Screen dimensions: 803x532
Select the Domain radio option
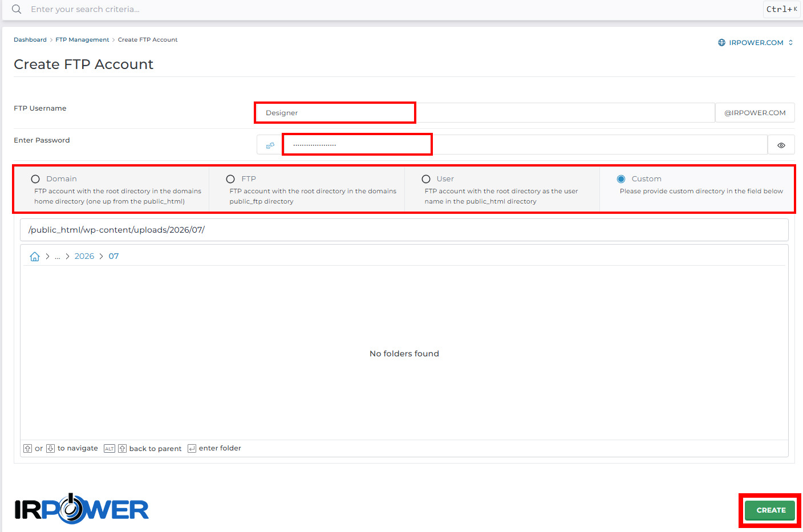(x=35, y=179)
